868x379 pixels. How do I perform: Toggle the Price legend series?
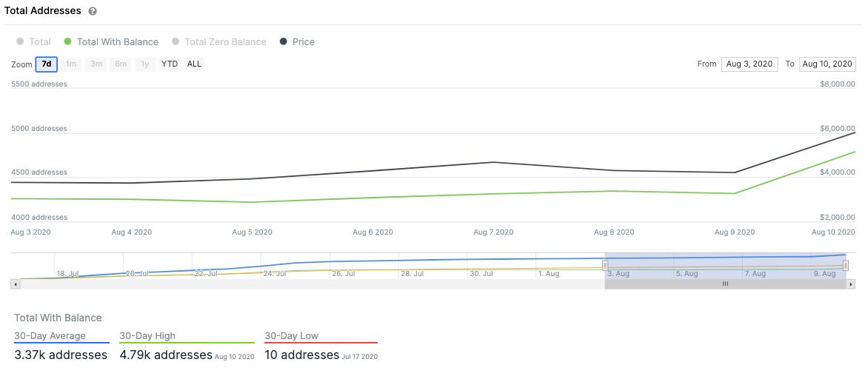tap(297, 42)
